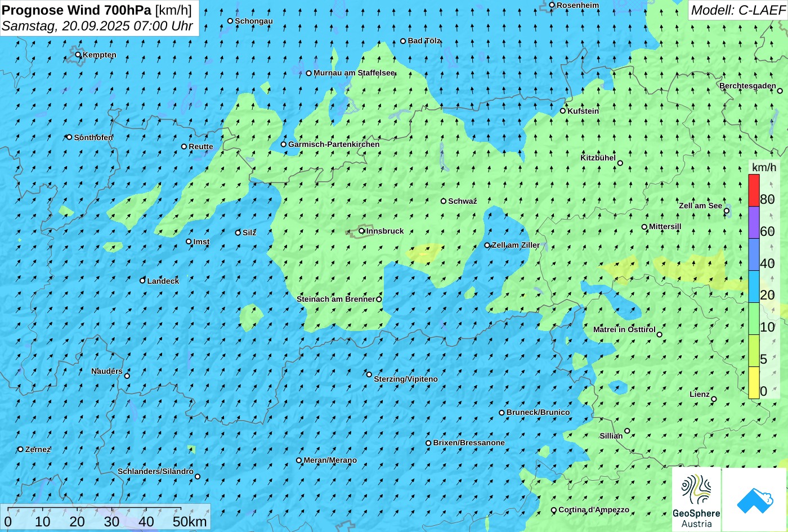Click the light green 10 km/h legend swatch
The image size is (788, 532).
754,319
